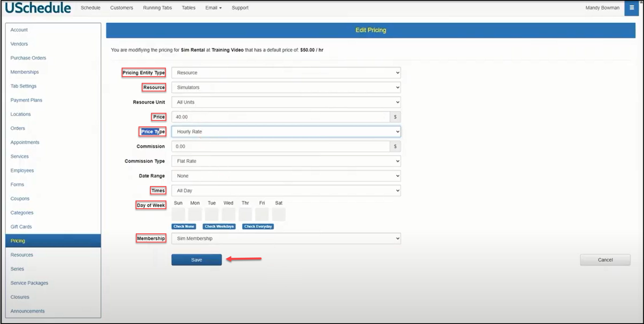644x324 pixels.
Task: Click the USchedule logo
Action: click(x=38, y=8)
